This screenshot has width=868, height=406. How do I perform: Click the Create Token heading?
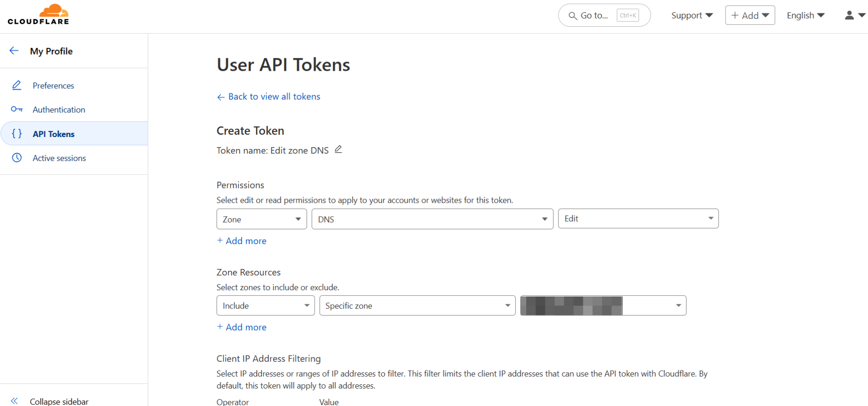click(250, 131)
